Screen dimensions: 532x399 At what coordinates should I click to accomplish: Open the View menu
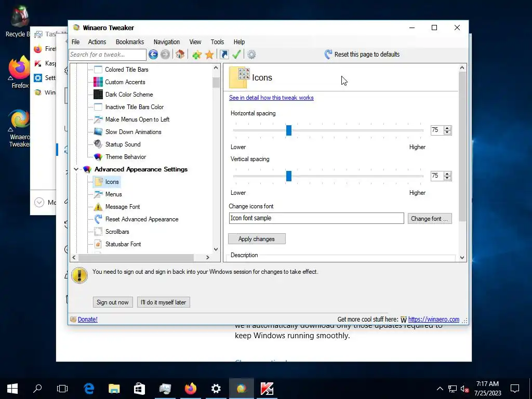[x=195, y=42]
